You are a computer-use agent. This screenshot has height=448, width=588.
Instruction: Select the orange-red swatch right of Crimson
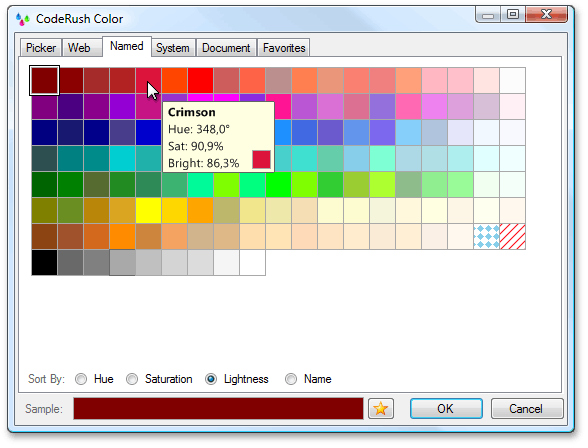click(x=174, y=80)
